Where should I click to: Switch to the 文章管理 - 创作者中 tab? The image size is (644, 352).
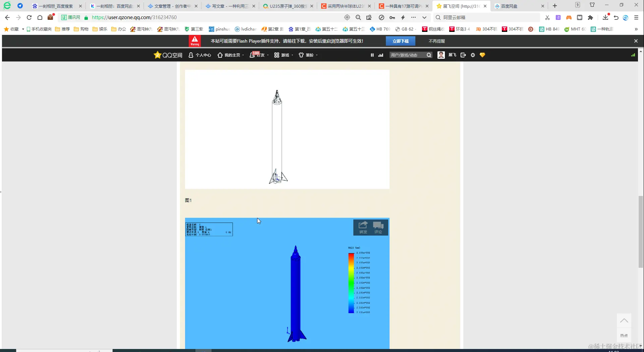point(172,6)
